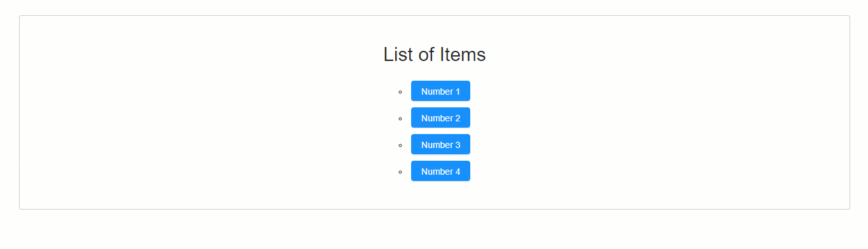Click the bullet marker beside Number 1
868x249 pixels.
pyautogui.click(x=400, y=92)
